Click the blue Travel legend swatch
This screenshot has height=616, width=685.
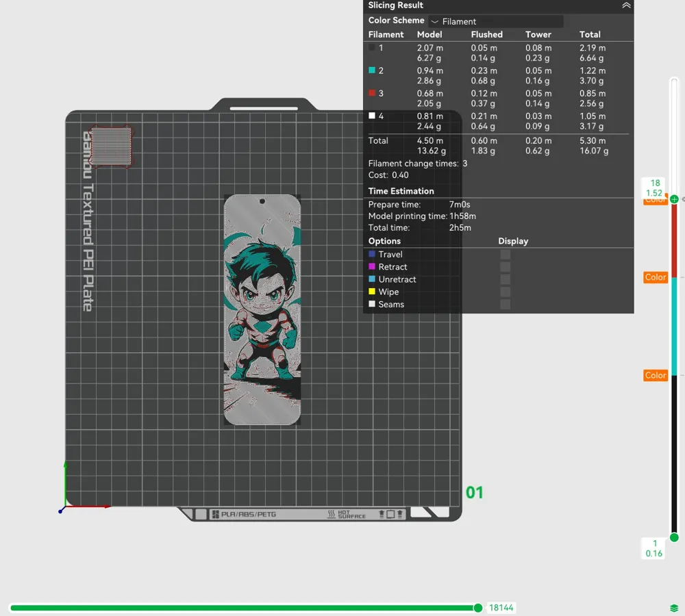click(x=372, y=254)
